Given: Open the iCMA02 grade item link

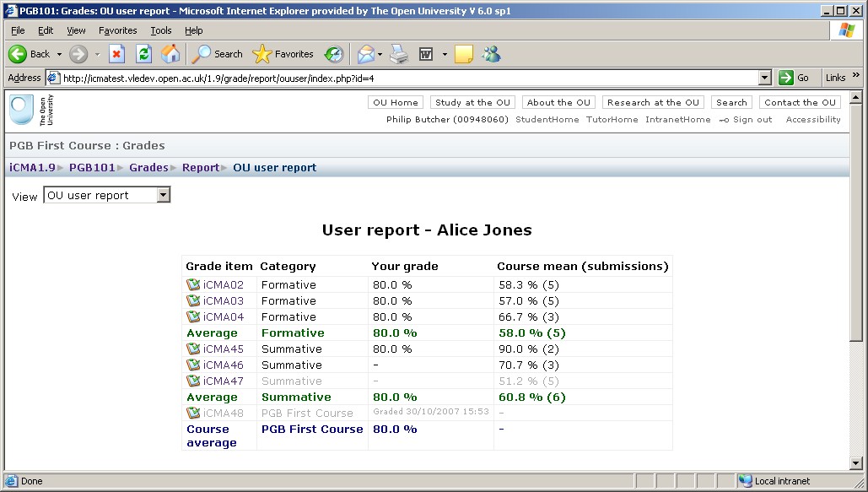Looking at the screenshot, I should tap(223, 284).
